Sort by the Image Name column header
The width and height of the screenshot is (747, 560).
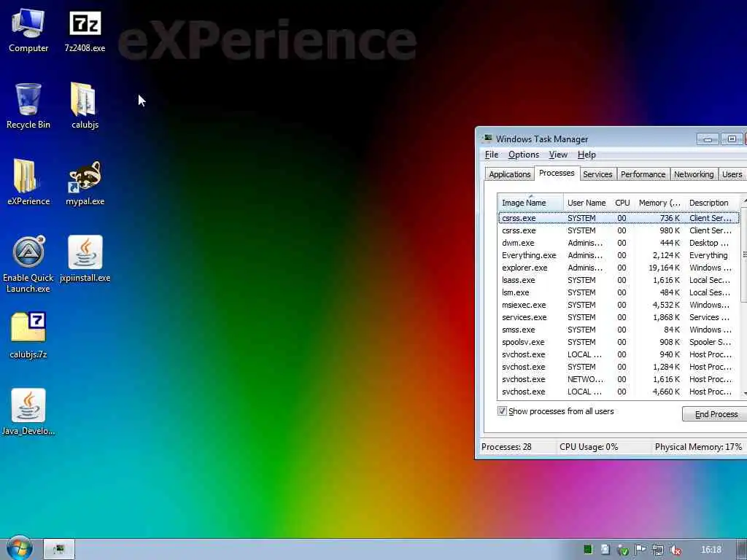(x=530, y=203)
